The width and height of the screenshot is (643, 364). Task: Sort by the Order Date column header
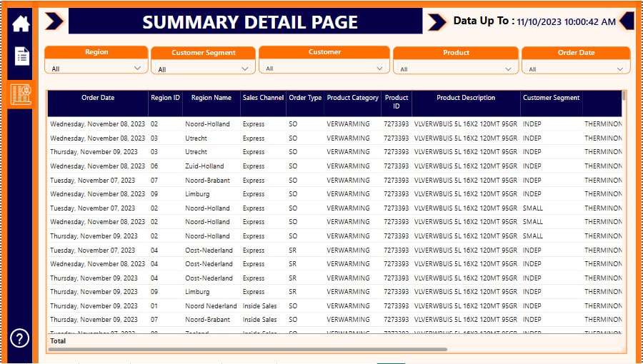98,98
